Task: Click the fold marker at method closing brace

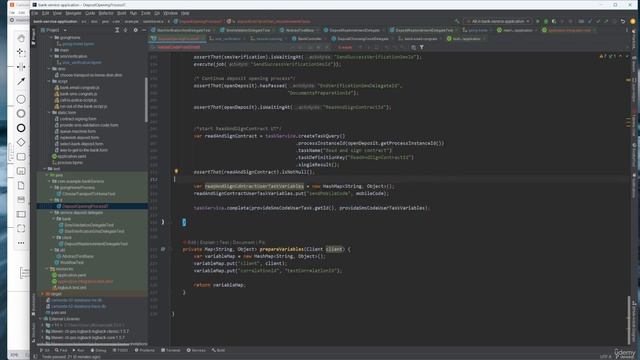Action: tap(163, 222)
